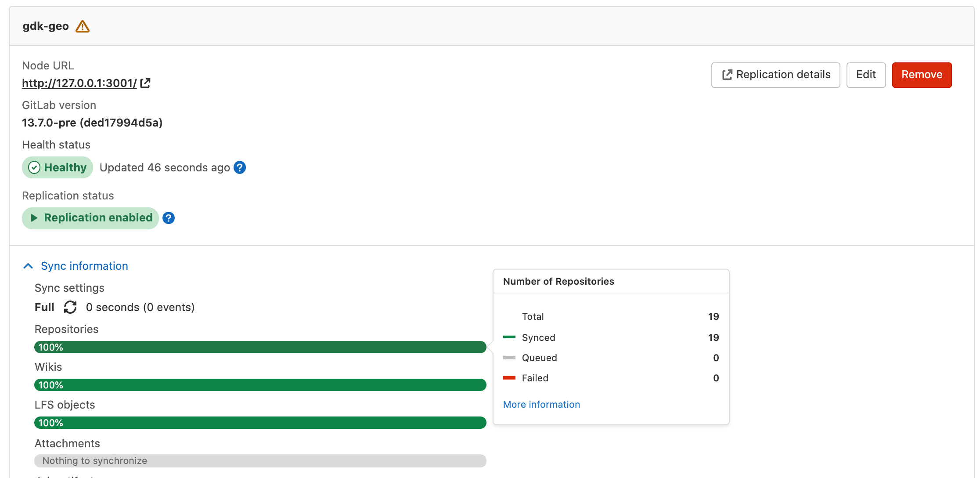
Task: Open the Node URL external link icon
Action: point(145,83)
